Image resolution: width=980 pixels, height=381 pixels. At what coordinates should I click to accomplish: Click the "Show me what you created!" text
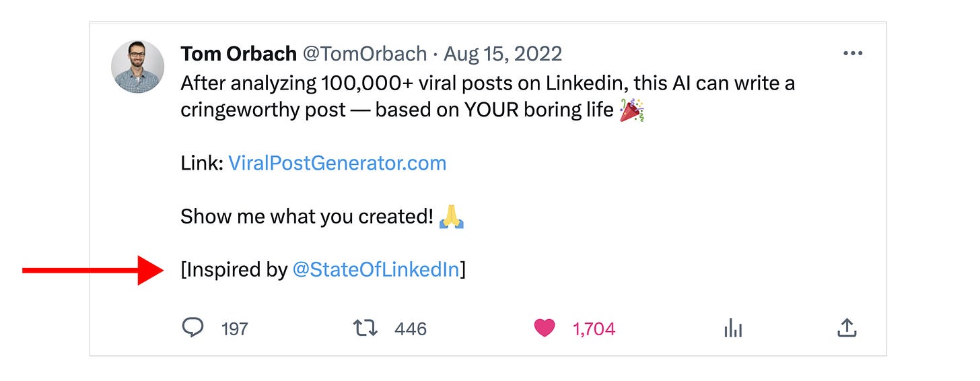[x=307, y=217]
